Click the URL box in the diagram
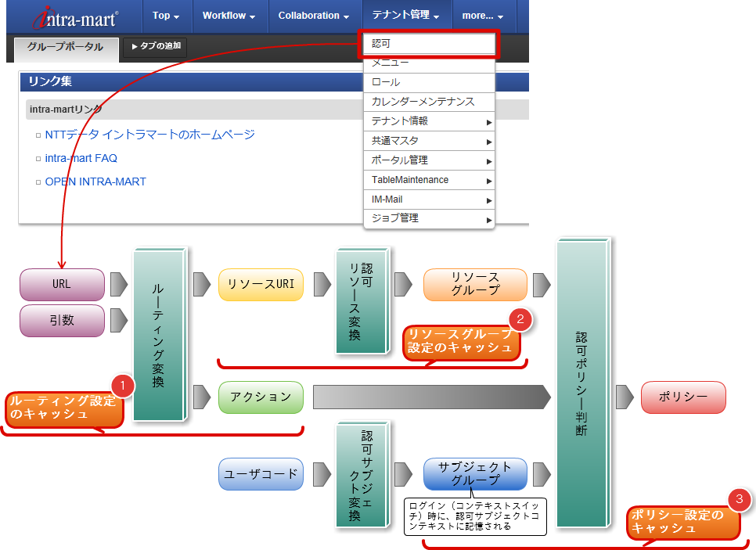 click(x=62, y=285)
